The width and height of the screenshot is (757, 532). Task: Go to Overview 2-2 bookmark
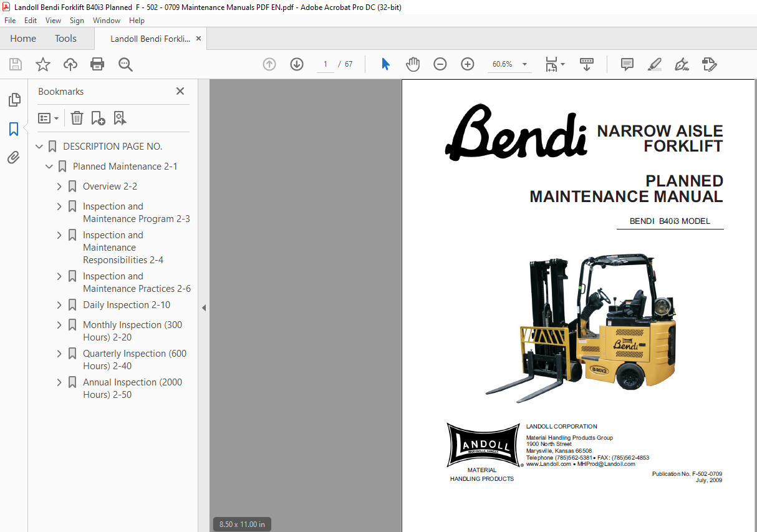pyautogui.click(x=110, y=186)
